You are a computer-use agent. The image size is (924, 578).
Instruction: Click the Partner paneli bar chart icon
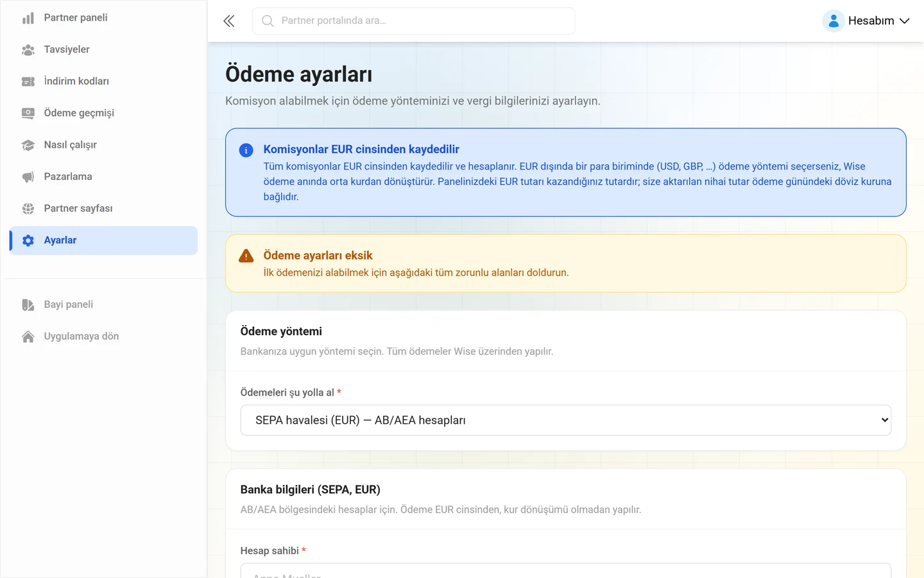[x=28, y=18]
